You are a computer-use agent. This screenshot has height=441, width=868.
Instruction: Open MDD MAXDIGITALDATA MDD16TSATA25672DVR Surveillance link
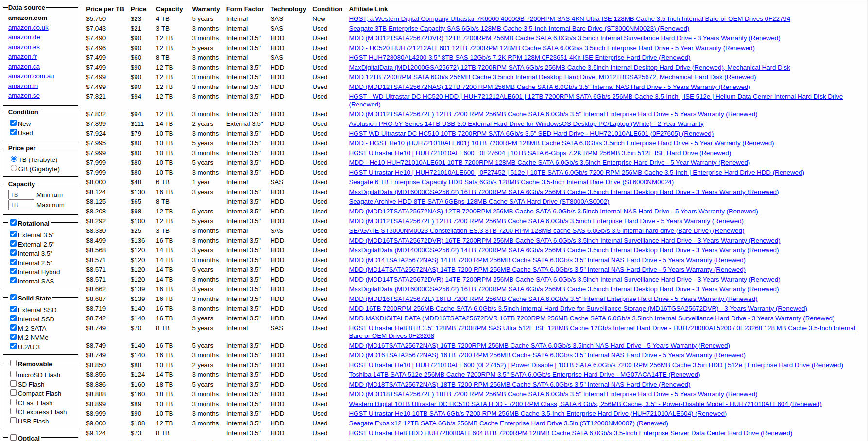[592, 318]
